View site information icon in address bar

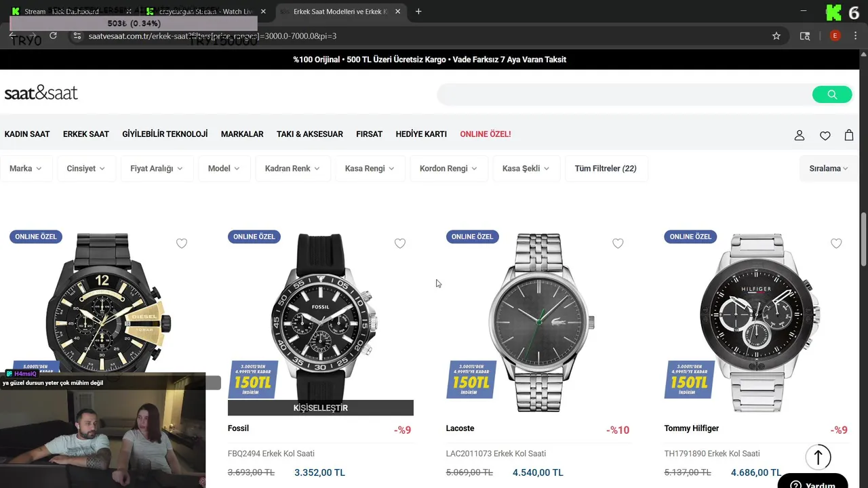tap(77, 36)
